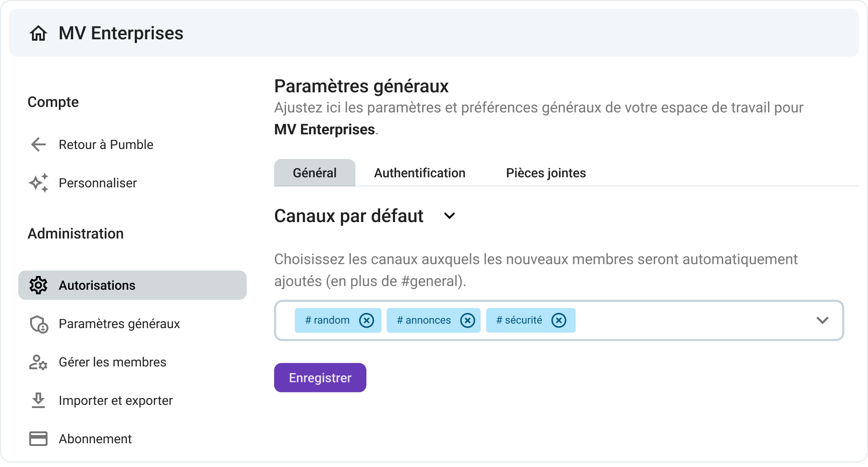Select the card icon beside Abonnement

pos(39,439)
